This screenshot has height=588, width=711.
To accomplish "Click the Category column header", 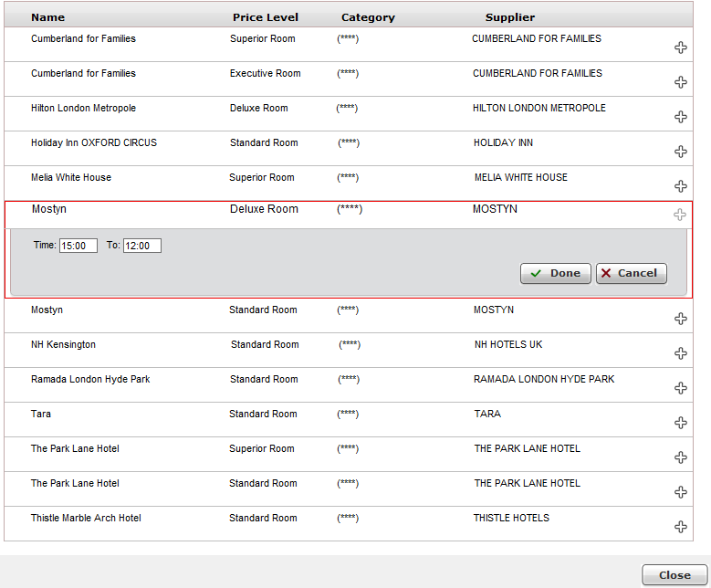I will pos(368,17).
